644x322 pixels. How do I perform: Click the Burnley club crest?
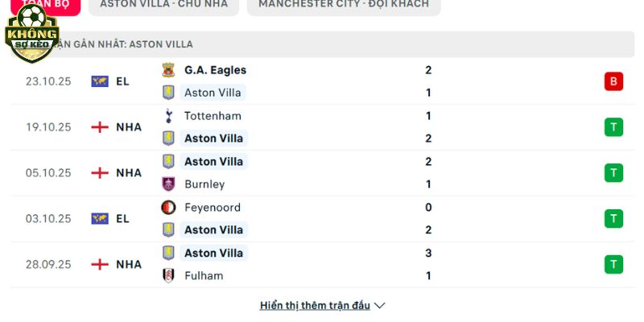tap(168, 184)
